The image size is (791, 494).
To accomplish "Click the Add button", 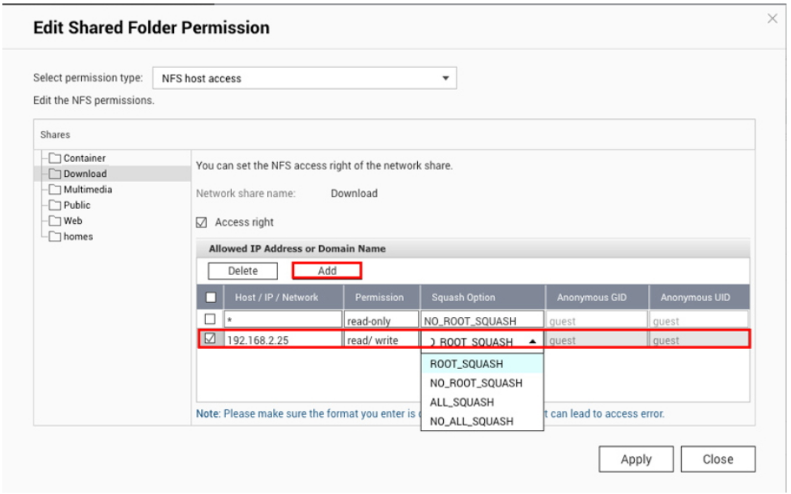I will 327,271.
